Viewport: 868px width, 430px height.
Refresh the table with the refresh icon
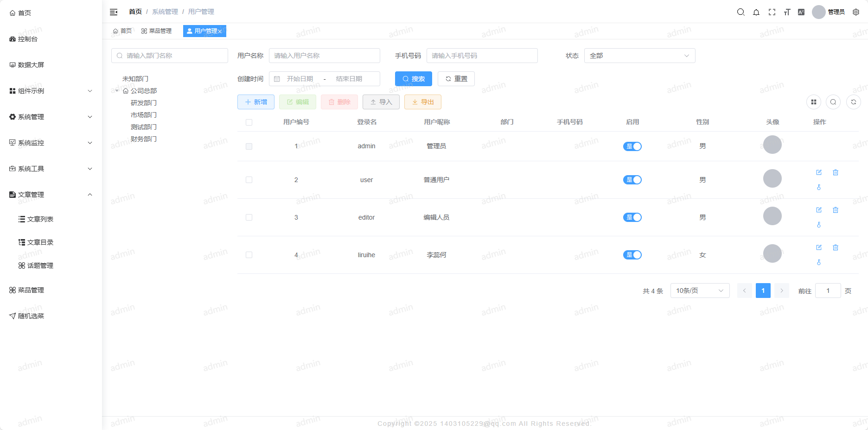854,102
